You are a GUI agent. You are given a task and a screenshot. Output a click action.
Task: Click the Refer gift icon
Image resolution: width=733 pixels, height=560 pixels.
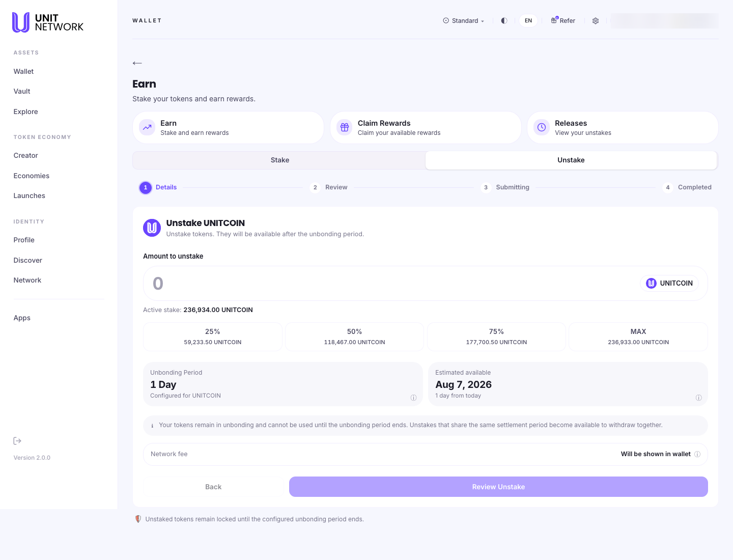point(554,20)
